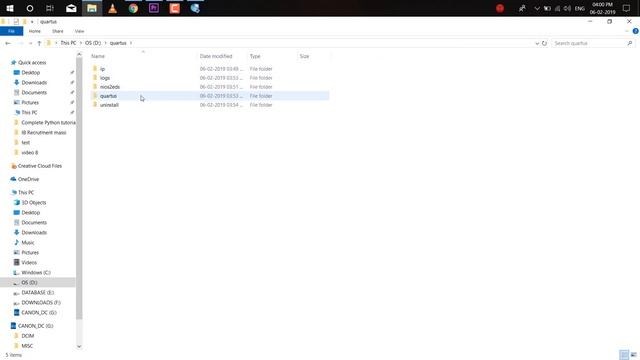Select the nios2eds folder
This screenshot has height=360, width=640.
[110, 87]
